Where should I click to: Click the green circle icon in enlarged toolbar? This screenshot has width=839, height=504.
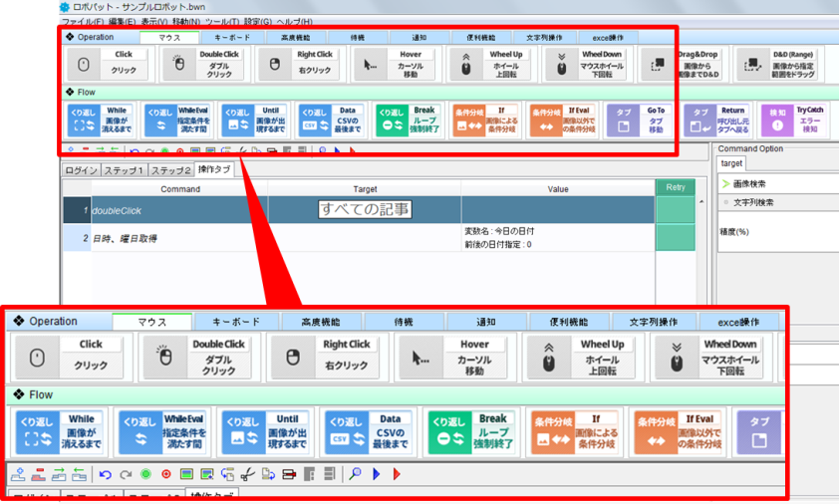pos(145,474)
